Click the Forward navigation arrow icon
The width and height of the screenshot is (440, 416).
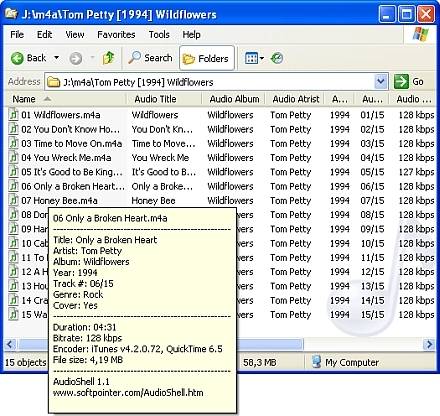[76, 59]
